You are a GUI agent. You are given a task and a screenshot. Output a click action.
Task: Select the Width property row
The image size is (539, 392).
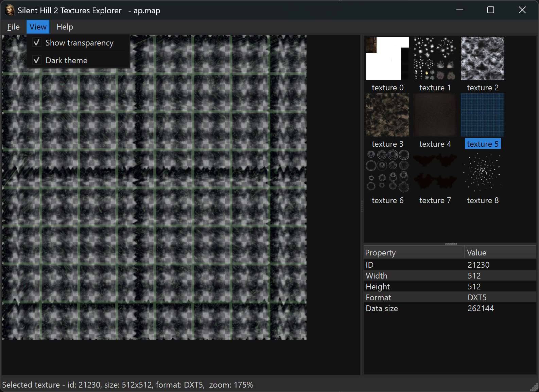tap(450, 275)
